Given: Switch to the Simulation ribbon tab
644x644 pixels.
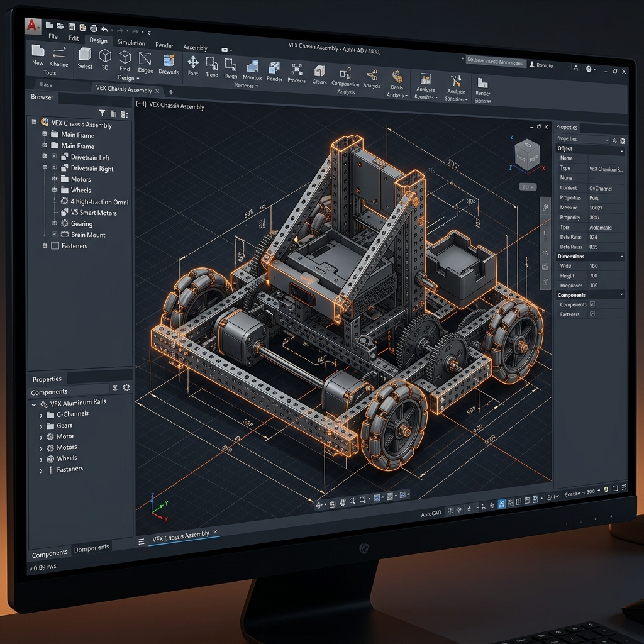Looking at the screenshot, I should (x=131, y=42).
